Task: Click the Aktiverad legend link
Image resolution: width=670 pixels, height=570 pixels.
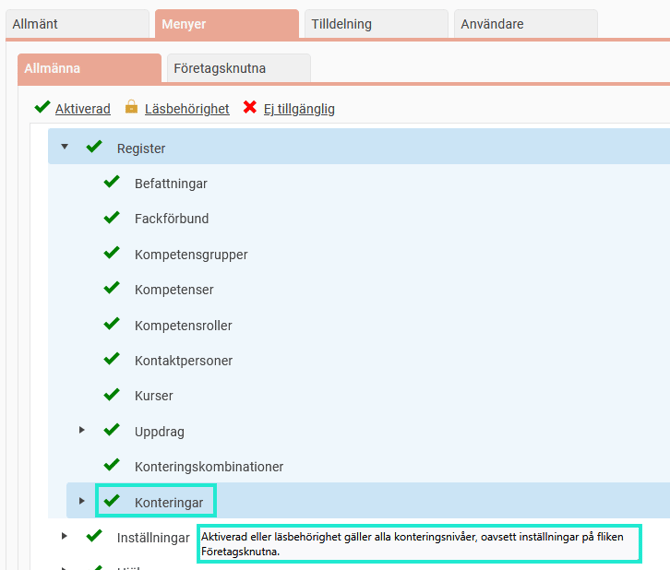Action: pos(83,109)
